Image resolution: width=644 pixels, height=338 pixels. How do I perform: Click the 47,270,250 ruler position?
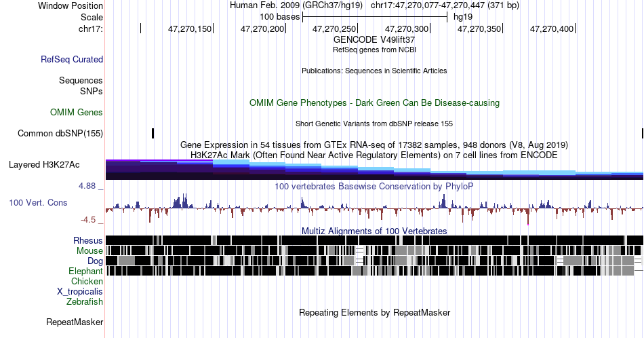(x=334, y=29)
